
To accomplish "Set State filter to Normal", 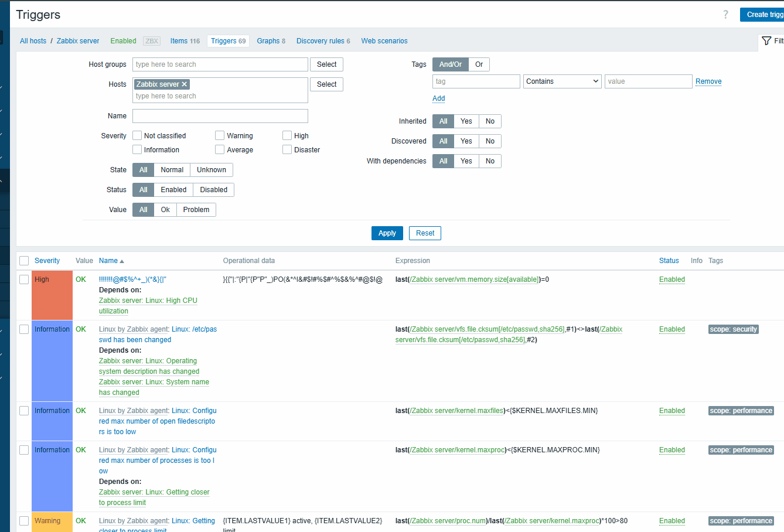I will (172, 170).
